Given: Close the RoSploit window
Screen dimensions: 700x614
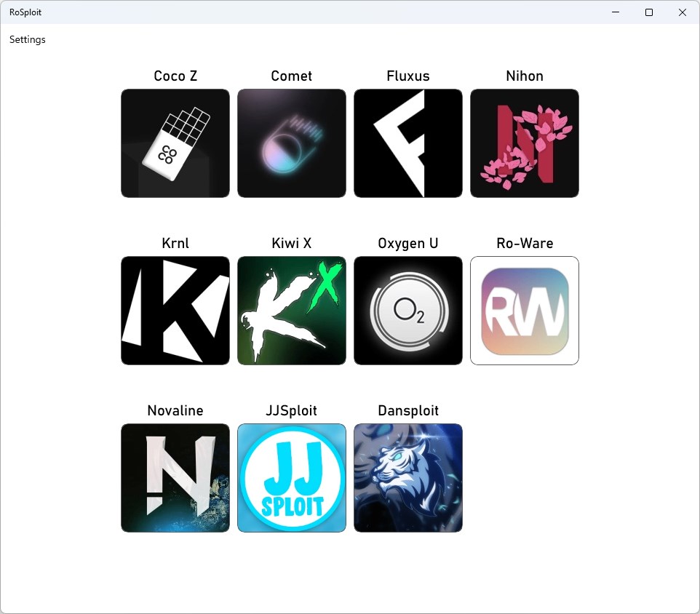Looking at the screenshot, I should pos(683,12).
